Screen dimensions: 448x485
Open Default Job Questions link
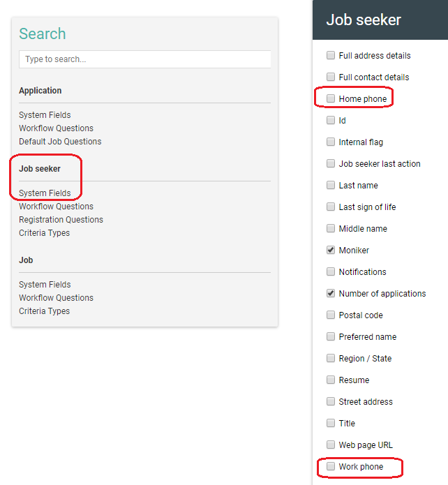[x=60, y=142]
